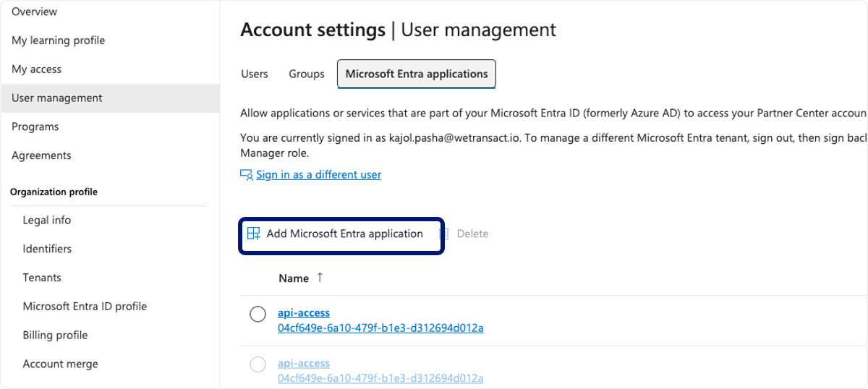Open Tenants page
This screenshot has height=389, width=868.
[x=42, y=278]
